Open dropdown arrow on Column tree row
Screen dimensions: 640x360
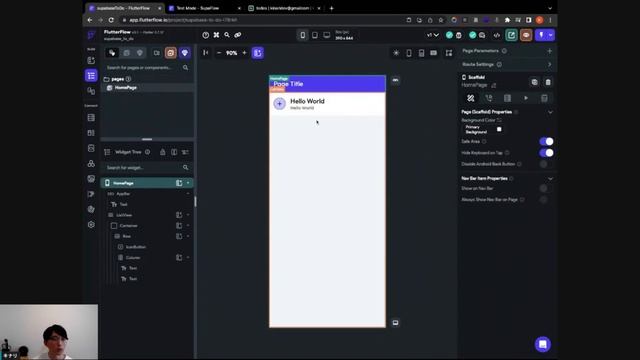click(x=188, y=258)
